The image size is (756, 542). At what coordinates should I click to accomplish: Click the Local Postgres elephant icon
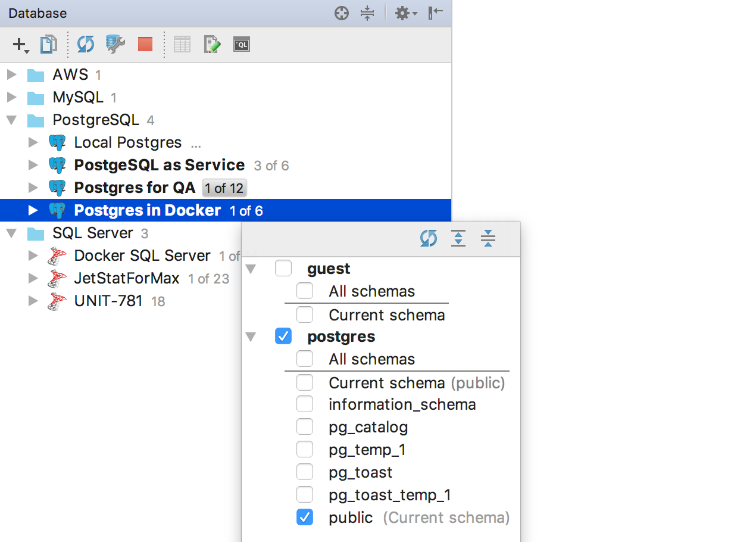(x=57, y=143)
